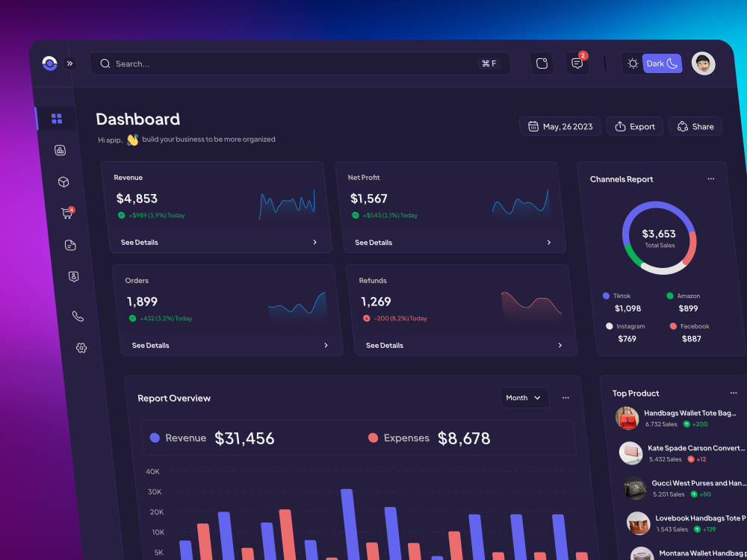Screen dimensions: 747x560
Task: Click the chevron arrow on Refunds card
Action: pyautogui.click(x=560, y=345)
